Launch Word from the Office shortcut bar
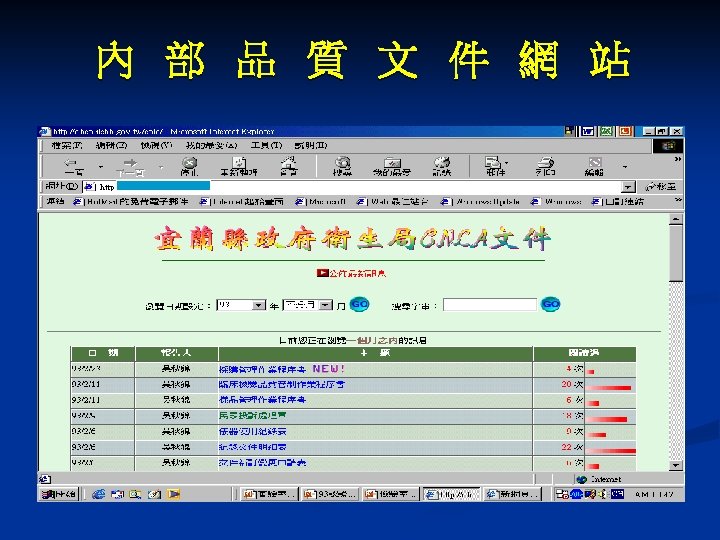 coord(587,131)
